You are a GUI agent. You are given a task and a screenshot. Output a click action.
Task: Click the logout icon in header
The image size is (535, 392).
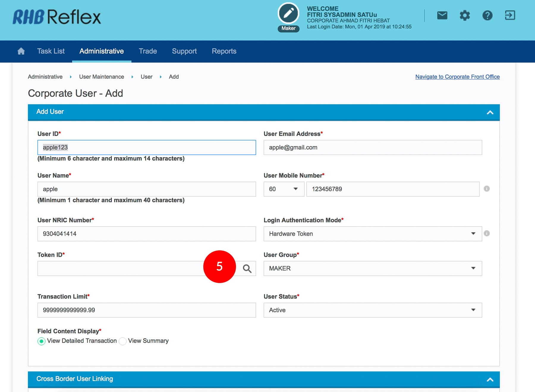point(510,15)
